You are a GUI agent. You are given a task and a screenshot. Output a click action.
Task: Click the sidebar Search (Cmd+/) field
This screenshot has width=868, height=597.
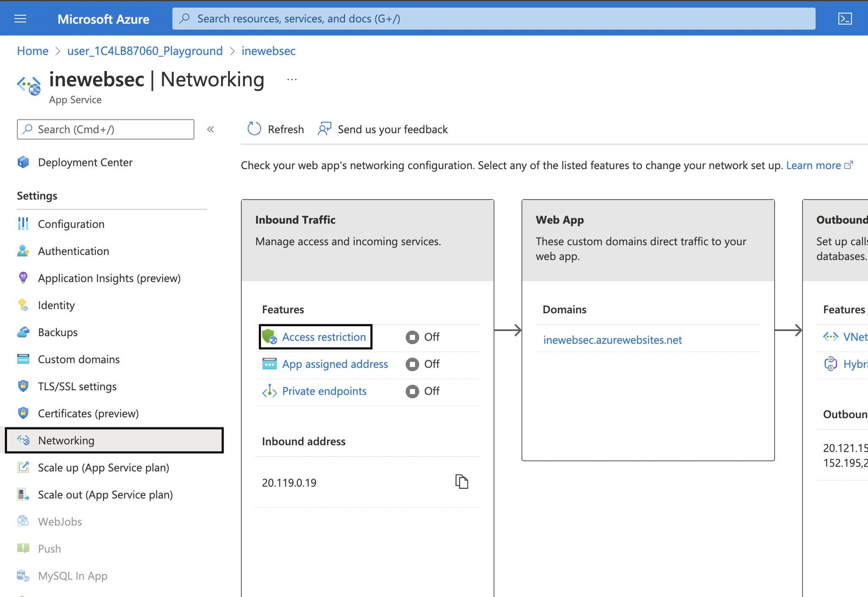(106, 129)
